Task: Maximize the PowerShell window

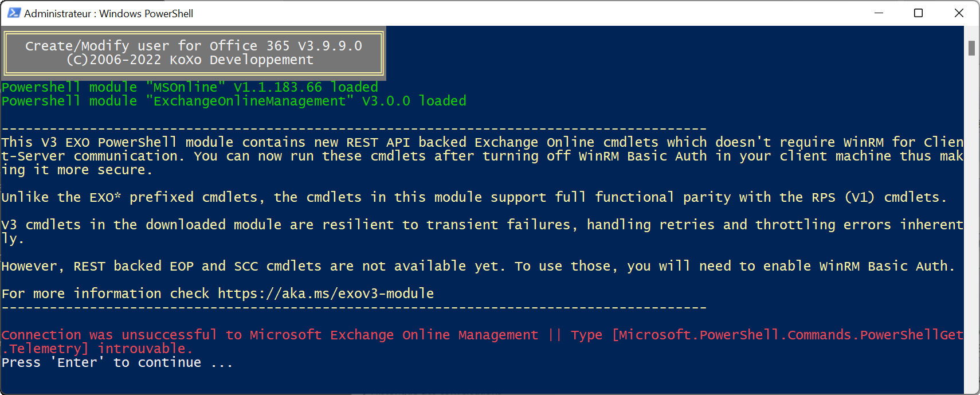Action: [918, 13]
